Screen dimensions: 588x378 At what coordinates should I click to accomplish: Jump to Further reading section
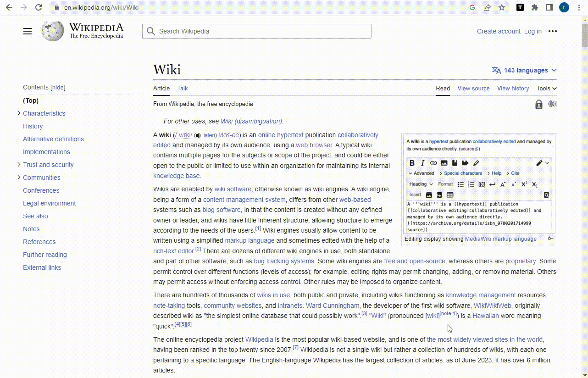pyautogui.click(x=45, y=255)
